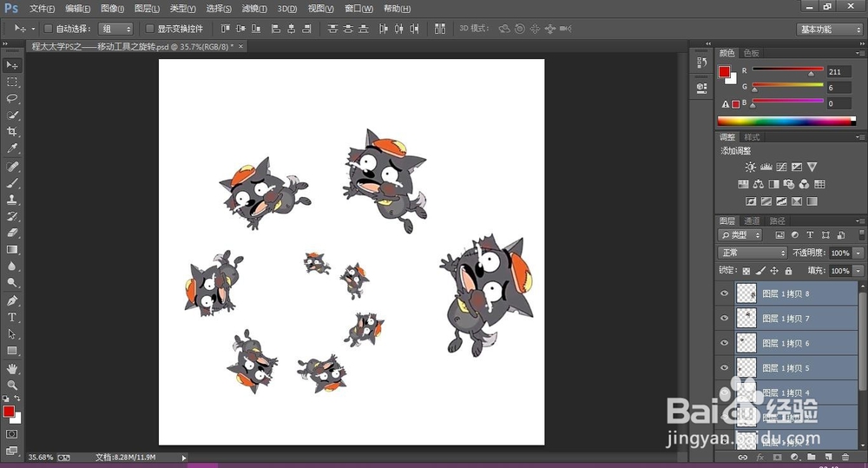Open the 正常 blend mode dropdown
This screenshot has width=868, height=468.
pyautogui.click(x=753, y=253)
